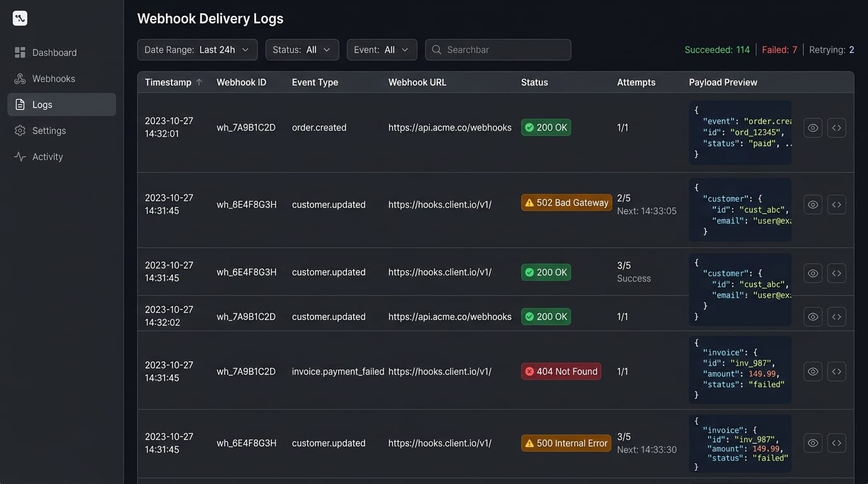Image resolution: width=868 pixels, height=484 pixels.
Task: Click into the Searchbar input field
Action: coord(498,50)
